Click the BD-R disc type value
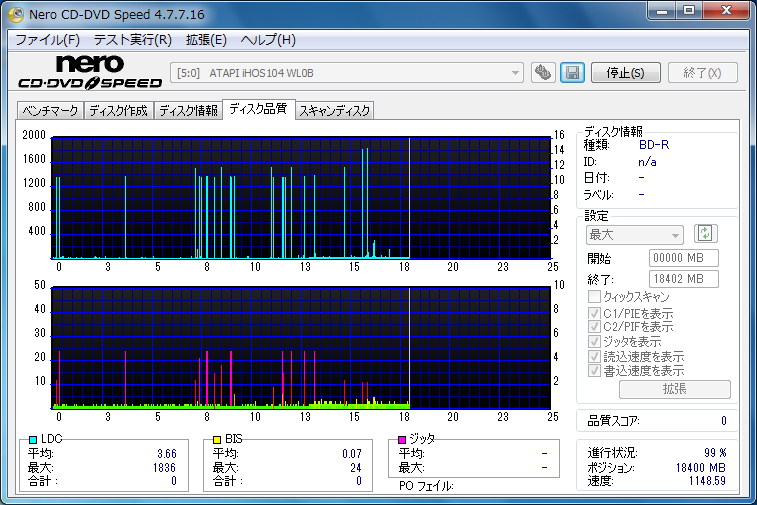This screenshot has width=757, height=505. click(x=654, y=145)
